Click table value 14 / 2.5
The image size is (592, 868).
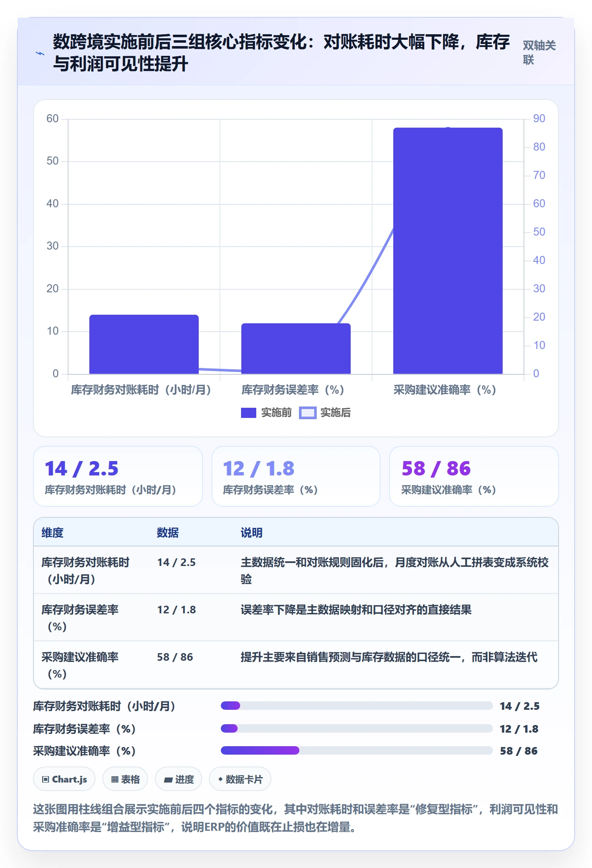point(176,562)
